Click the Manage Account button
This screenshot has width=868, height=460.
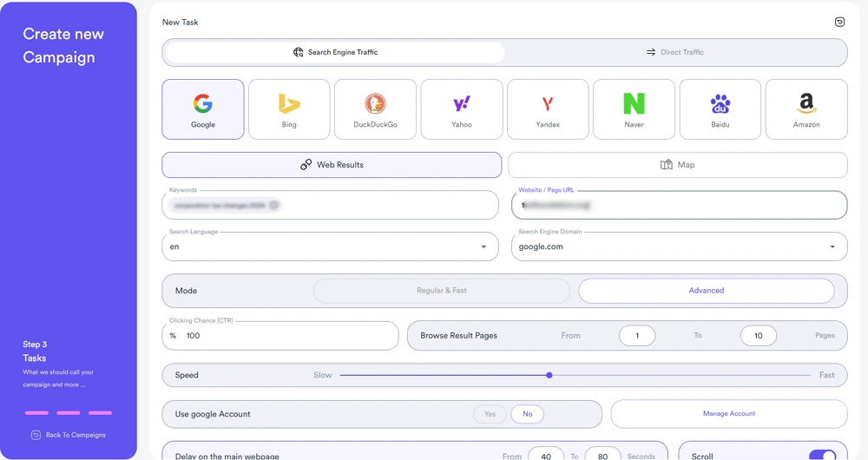(x=728, y=414)
